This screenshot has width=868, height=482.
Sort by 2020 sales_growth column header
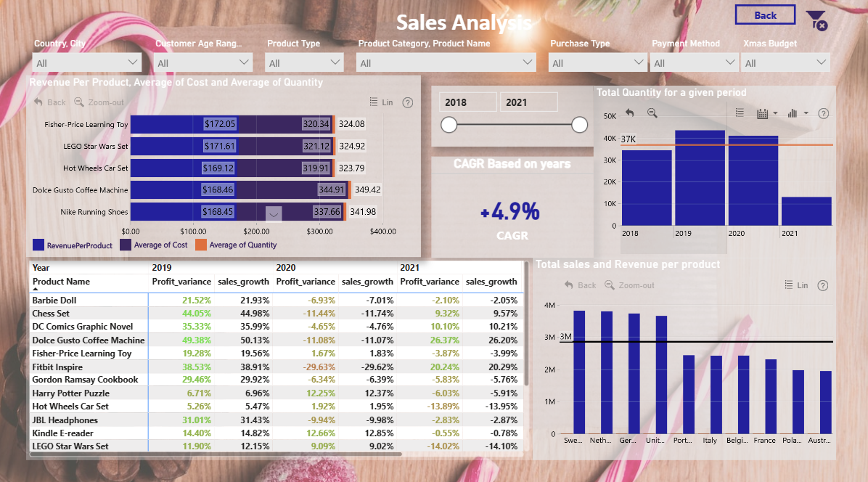[367, 282]
